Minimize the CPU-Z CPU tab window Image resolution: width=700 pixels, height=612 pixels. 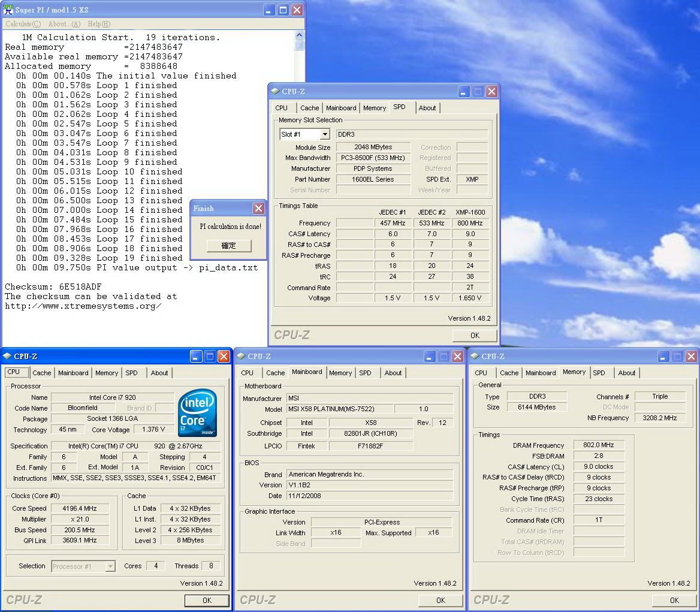coord(196,356)
